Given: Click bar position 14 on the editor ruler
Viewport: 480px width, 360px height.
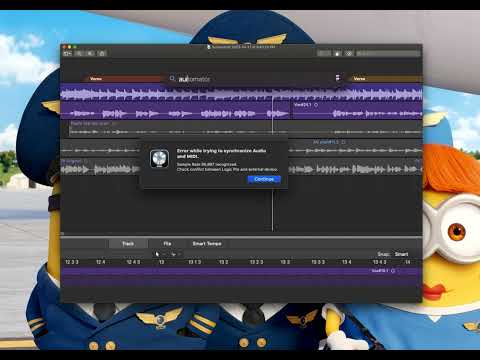Looking at the screenshot, I should 407,262.
